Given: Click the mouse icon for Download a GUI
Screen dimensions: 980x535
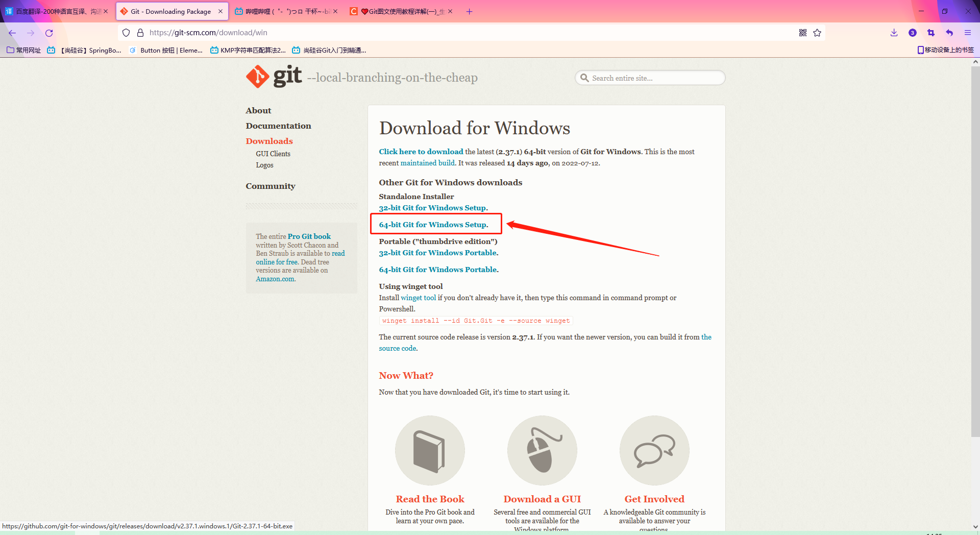Looking at the screenshot, I should tap(542, 450).
